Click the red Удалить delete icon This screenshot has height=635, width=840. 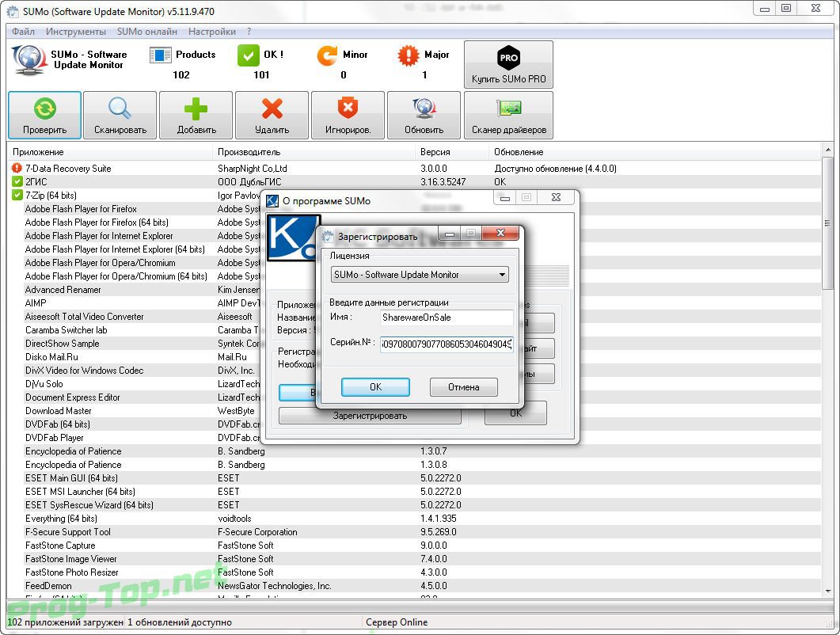click(272, 108)
